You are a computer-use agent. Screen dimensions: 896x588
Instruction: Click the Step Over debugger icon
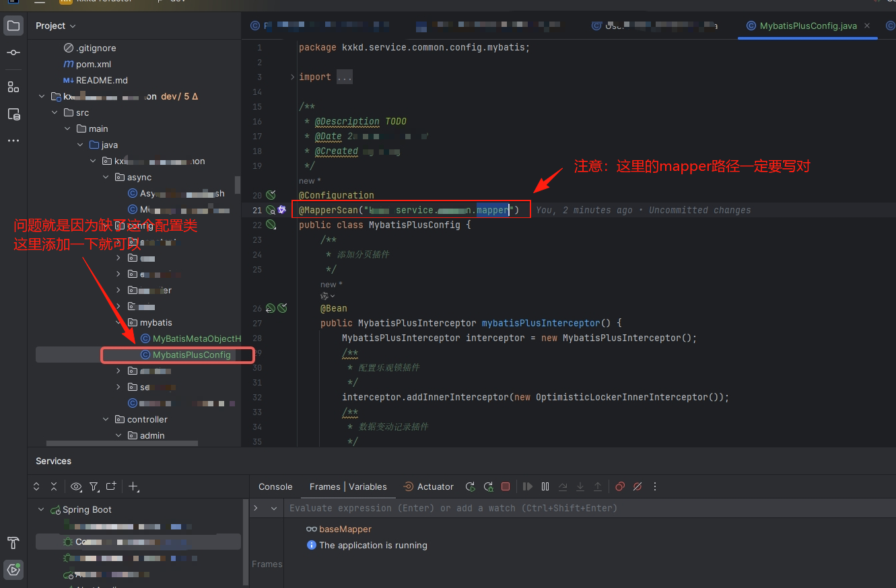tap(563, 486)
